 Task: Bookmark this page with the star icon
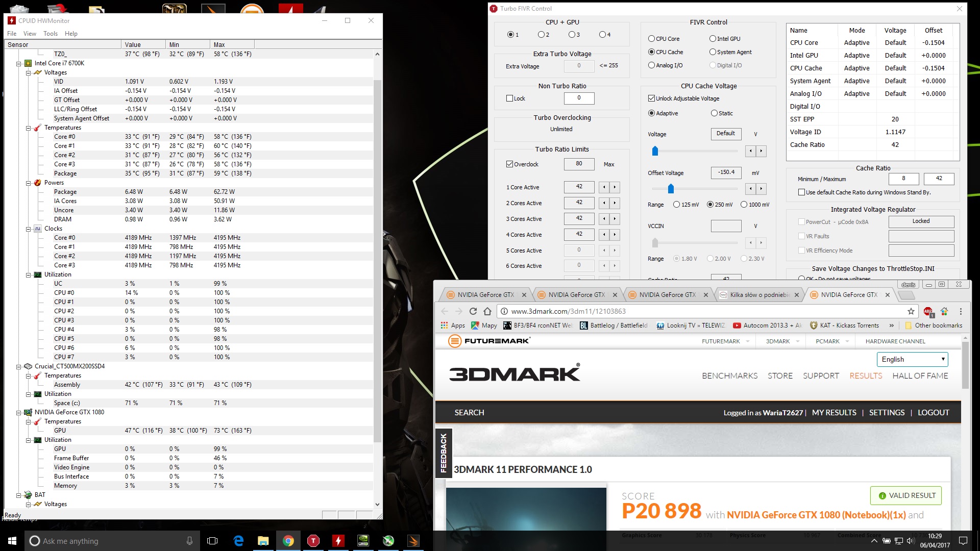(911, 311)
